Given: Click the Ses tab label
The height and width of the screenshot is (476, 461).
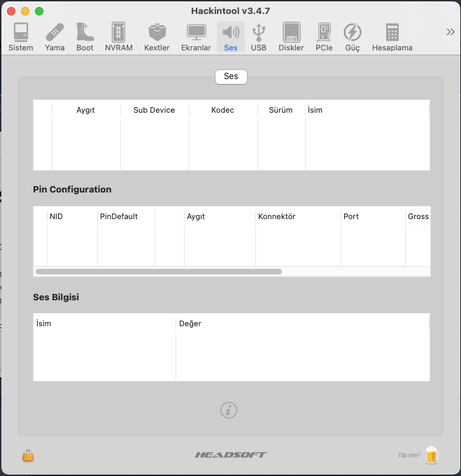Looking at the screenshot, I should (231, 77).
